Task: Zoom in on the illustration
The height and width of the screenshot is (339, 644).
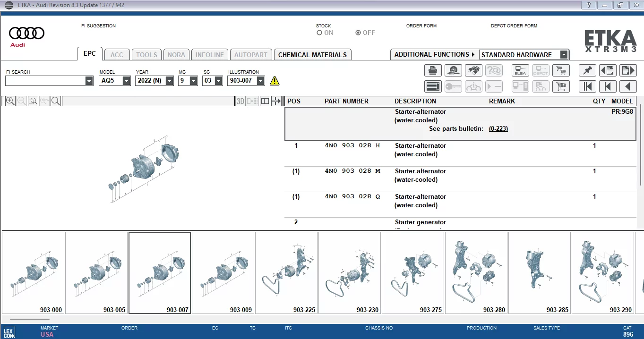Action: pyautogui.click(x=10, y=101)
